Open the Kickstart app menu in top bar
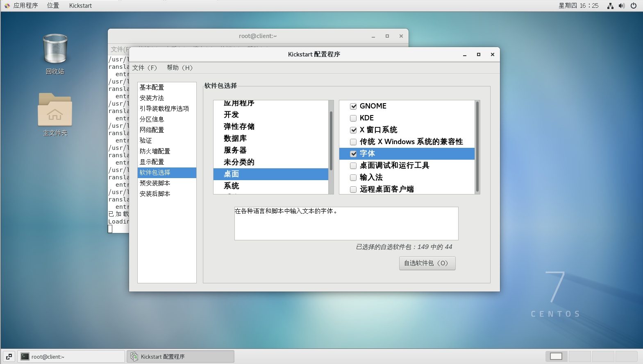 (x=80, y=6)
